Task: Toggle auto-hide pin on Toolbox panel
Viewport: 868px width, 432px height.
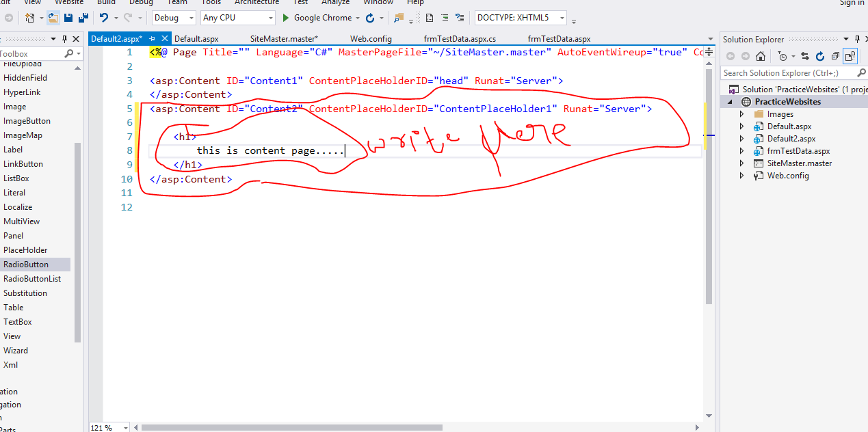Action: point(66,38)
